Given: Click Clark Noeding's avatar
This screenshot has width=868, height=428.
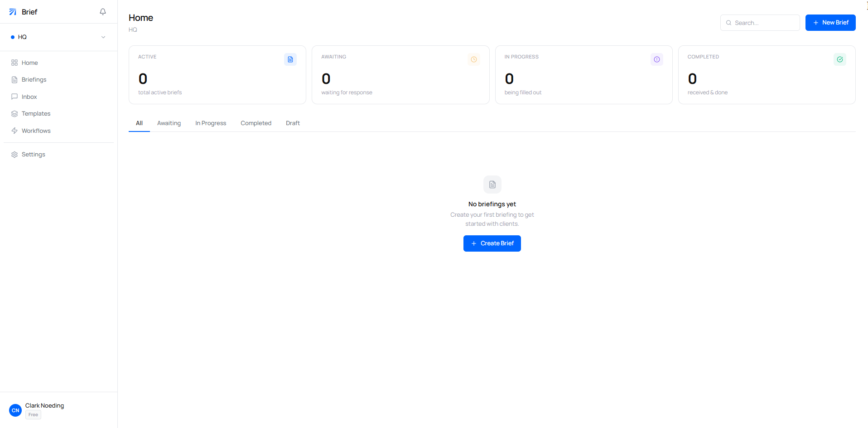Looking at the screenshot, I should 15,410.
